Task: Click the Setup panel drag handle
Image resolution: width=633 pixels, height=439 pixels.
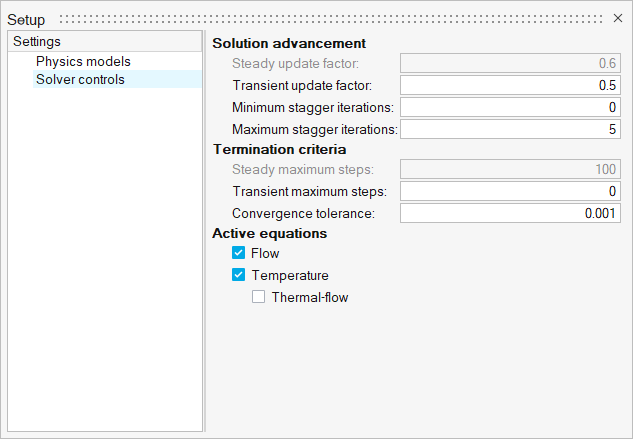Action: click(330, 18)
